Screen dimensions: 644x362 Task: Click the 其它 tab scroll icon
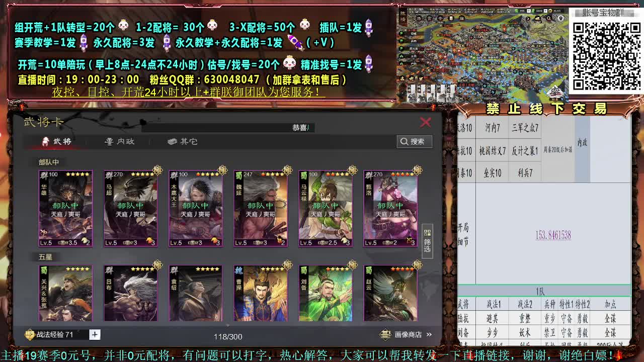click(x=172, y=141)
